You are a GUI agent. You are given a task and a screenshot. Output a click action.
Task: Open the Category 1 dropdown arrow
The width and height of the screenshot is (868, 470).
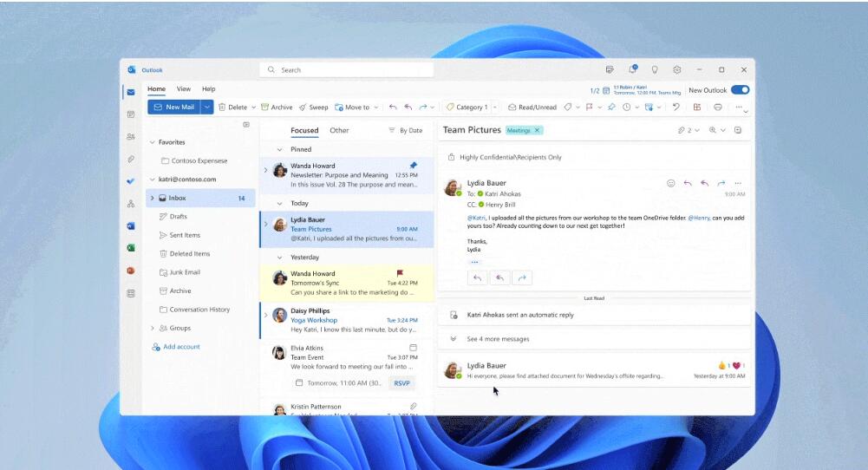tap(494, 108)
